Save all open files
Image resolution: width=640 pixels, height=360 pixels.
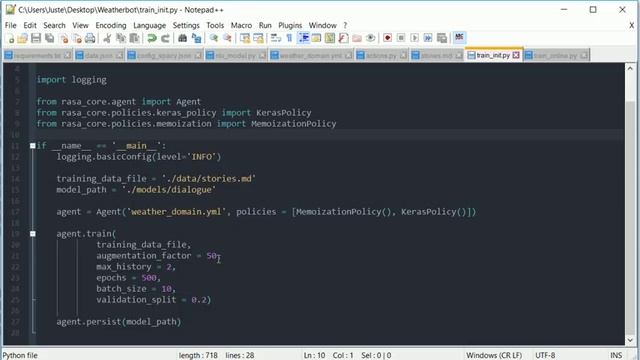pyautogui.click(x=49, y=38)
